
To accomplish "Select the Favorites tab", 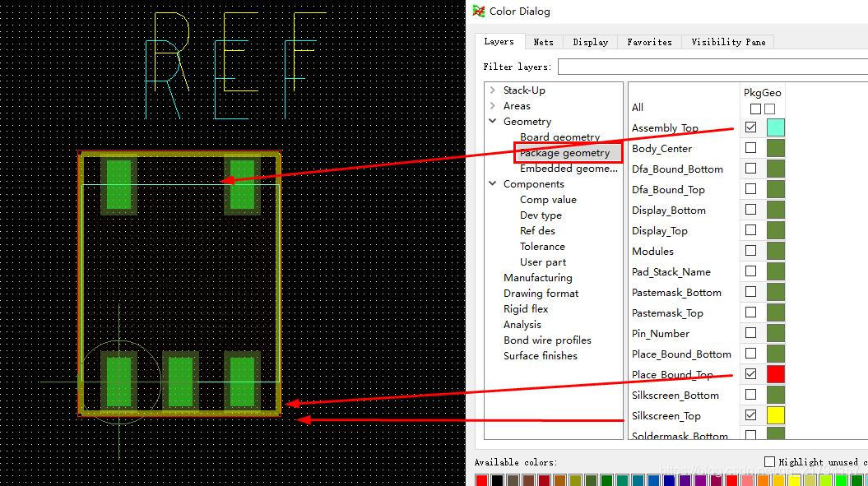I will pos(649,42).
